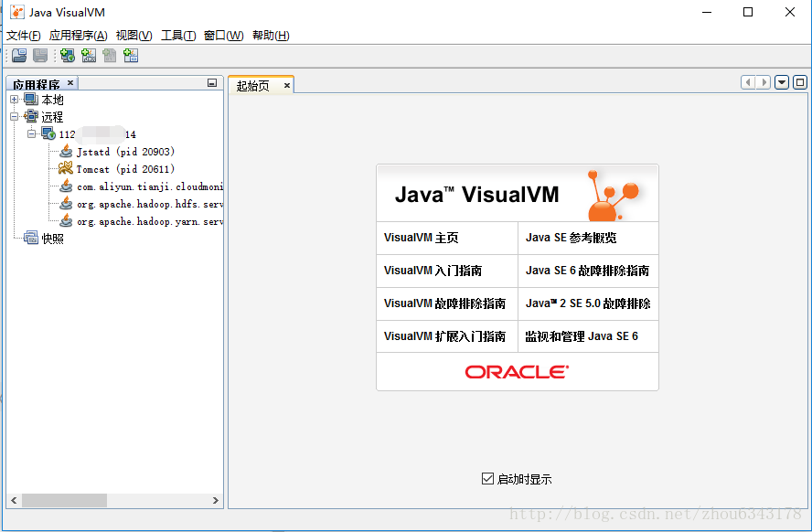Open the document list dropdown arrow
Viewport: 812px width, 532px height.
pyautogui.click(x=782, y=82)
